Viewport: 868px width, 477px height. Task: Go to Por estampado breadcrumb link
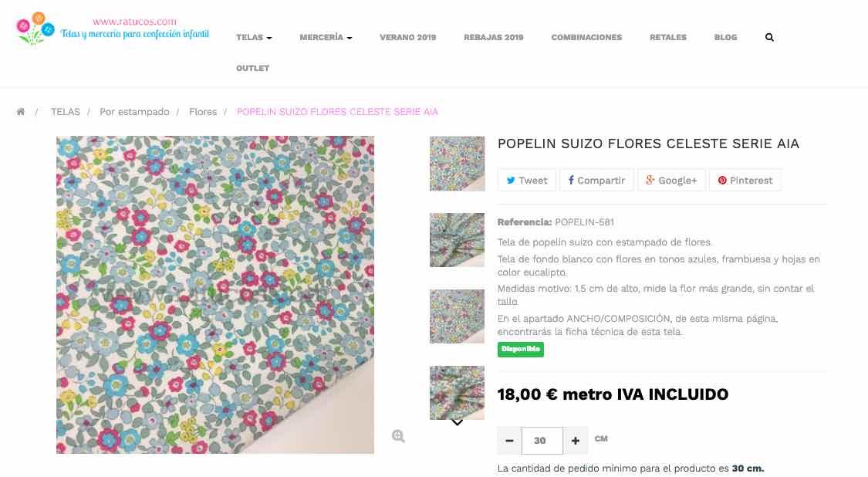(134, 112)
